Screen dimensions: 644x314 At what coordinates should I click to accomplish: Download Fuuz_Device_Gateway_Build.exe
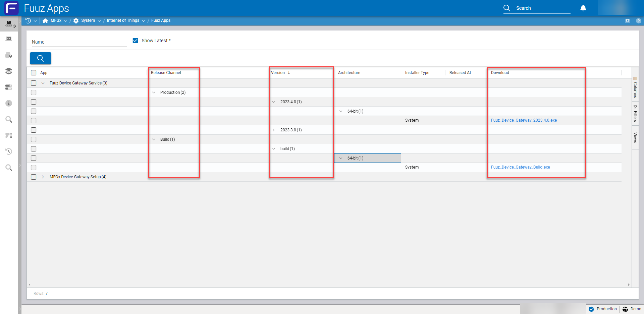pyautogui.click(x=520, y=167)
